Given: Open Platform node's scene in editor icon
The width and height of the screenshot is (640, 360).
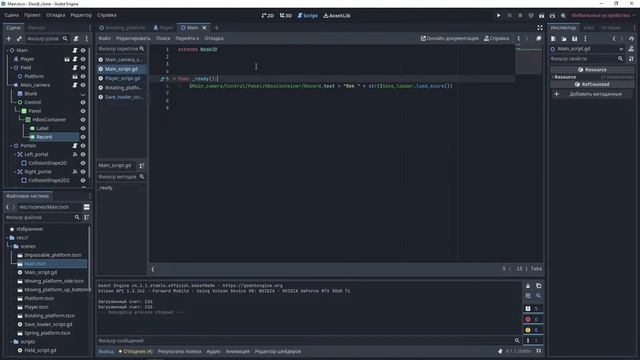Looking at the screenshot, I should (75, 76).
